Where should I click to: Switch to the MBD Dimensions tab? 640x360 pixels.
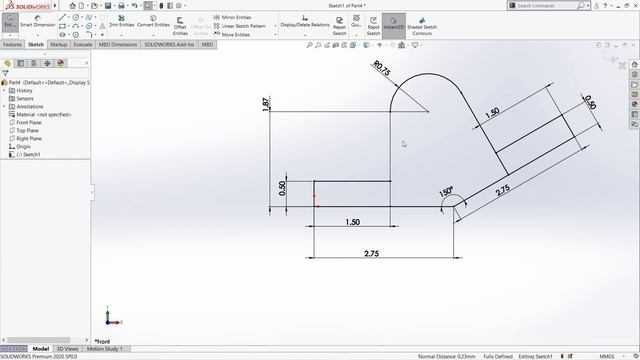pyautogui.click(x=118, y=44)
